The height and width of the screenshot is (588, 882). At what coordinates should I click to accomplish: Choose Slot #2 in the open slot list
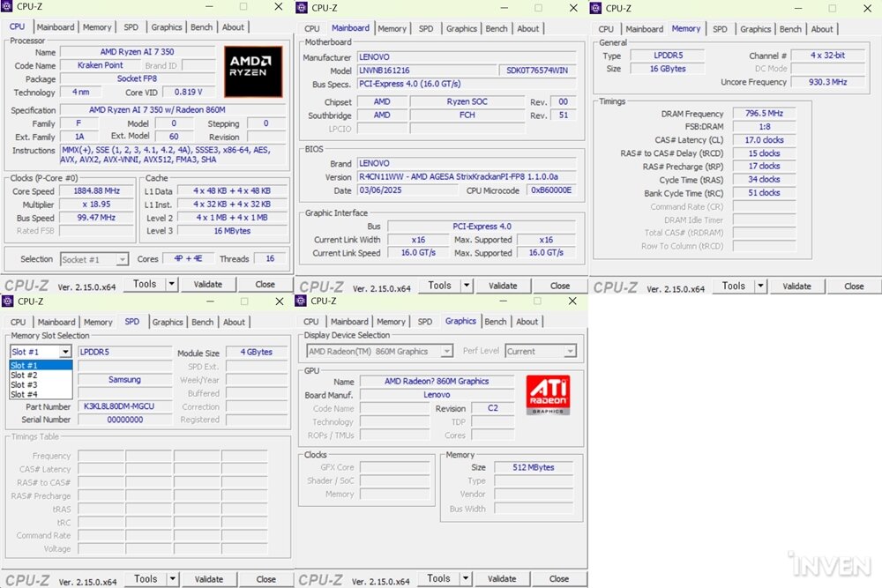click(41, 375)
